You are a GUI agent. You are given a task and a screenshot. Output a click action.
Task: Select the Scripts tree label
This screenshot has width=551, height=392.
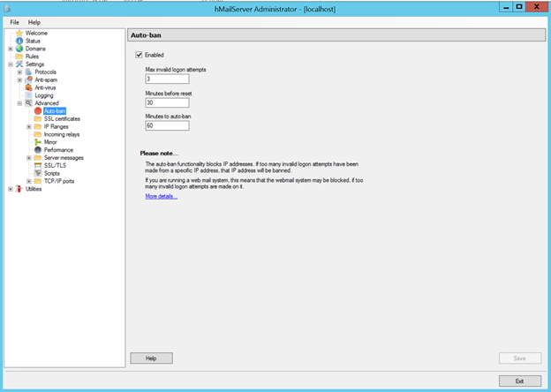[x=51, y=173]
